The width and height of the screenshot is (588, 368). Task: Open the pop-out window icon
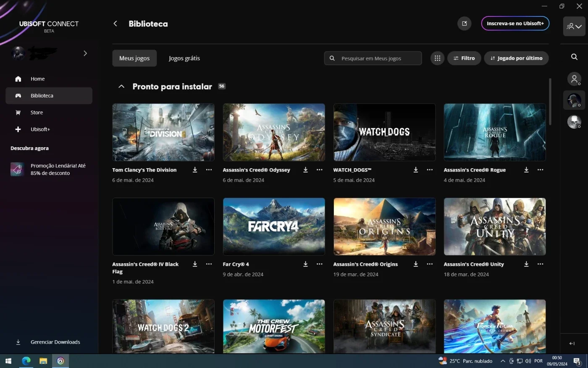coord(465,24)
